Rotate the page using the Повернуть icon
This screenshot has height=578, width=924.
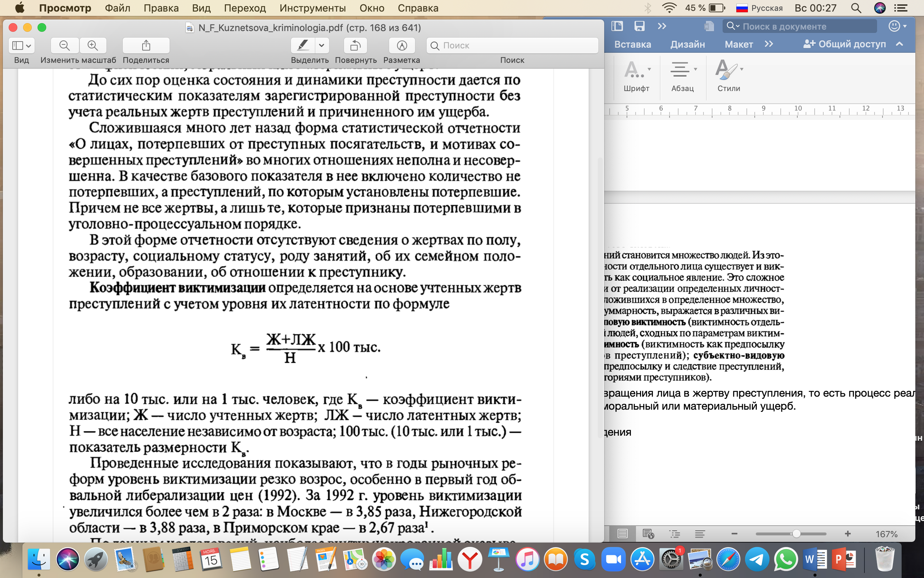pyautogui.click(x=356, y=46)
